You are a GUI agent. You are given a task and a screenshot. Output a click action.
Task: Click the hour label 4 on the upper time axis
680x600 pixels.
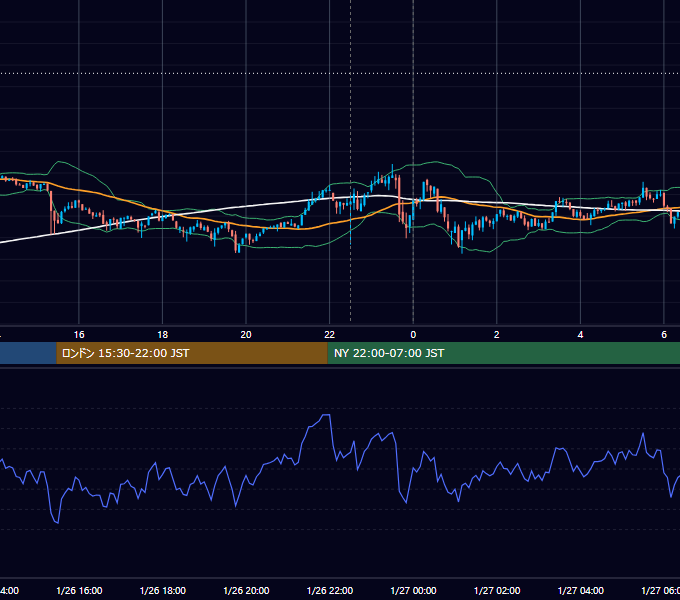click(x=580, y=335)
